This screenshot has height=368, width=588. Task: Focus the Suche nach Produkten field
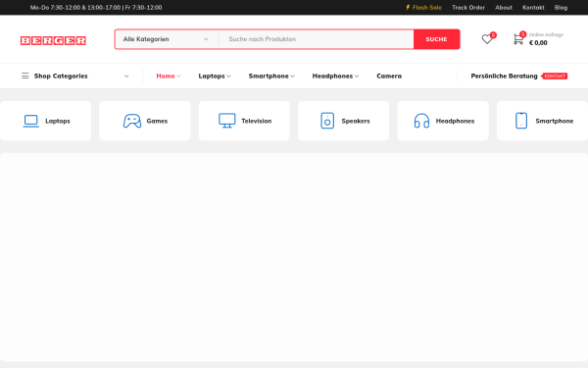[x=317, y=39]
